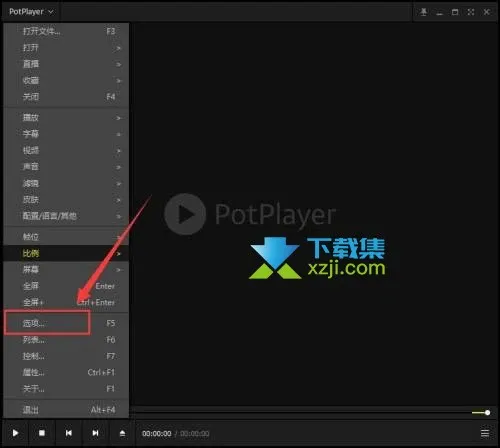Click the eject/open file icon

point(122,433)
